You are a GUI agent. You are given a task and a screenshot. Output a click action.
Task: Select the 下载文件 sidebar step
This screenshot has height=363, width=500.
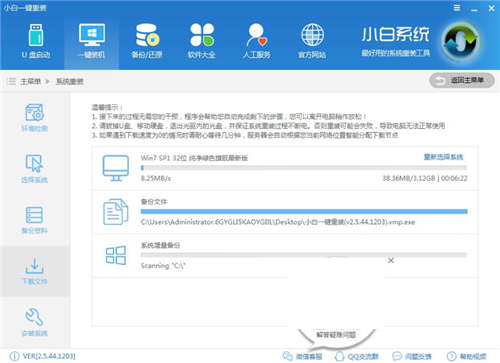coord(35,271)
